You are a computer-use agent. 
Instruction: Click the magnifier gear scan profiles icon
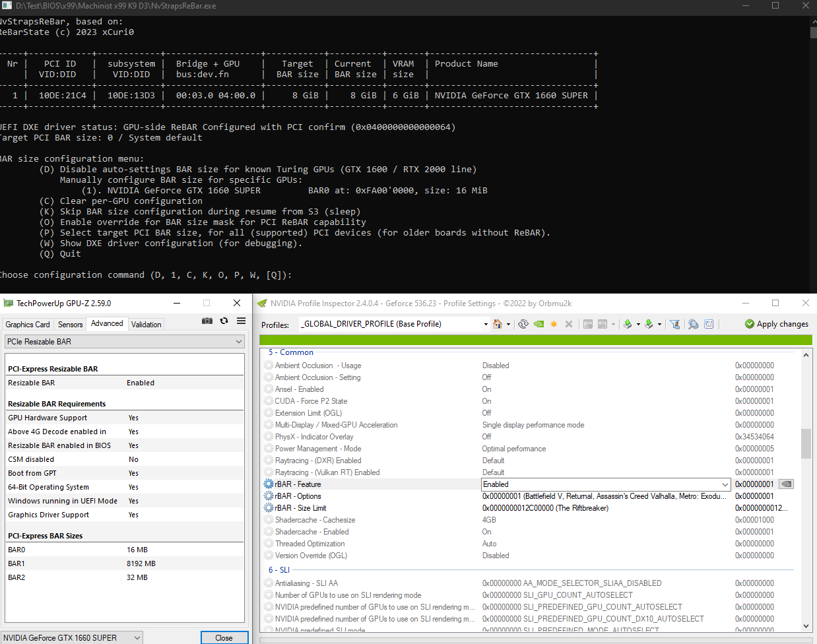693,324
